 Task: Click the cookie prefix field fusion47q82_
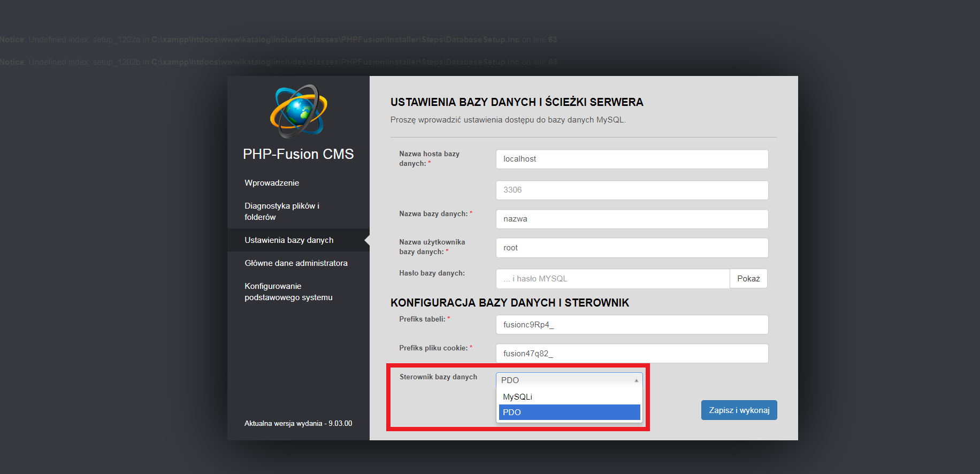coord(632,354)
